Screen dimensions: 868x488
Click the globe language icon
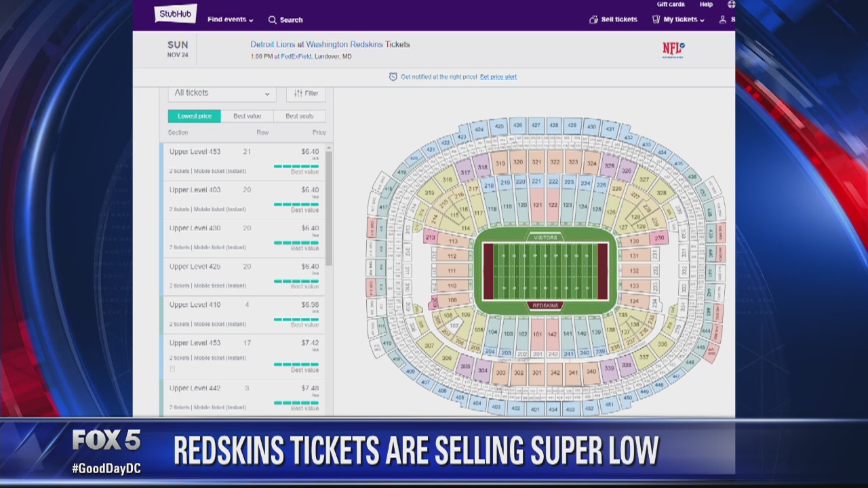pyautogui.click(x=731, y=4)
